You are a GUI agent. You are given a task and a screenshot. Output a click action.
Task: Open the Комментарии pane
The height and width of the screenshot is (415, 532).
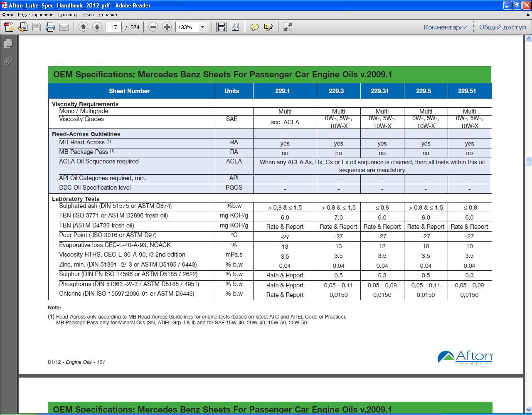(445, 27)
